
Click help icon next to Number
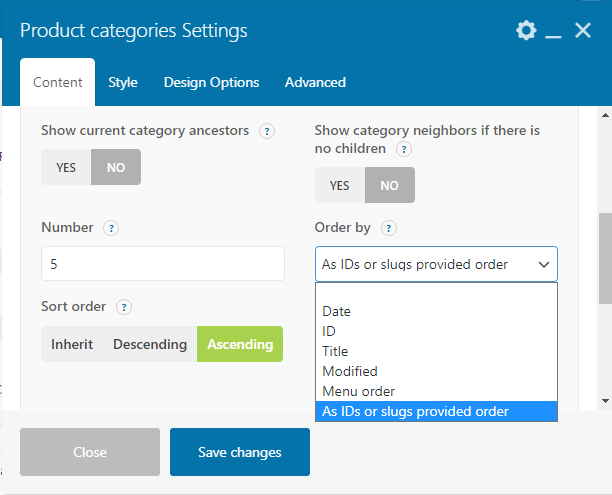click(x=111, y=228)
